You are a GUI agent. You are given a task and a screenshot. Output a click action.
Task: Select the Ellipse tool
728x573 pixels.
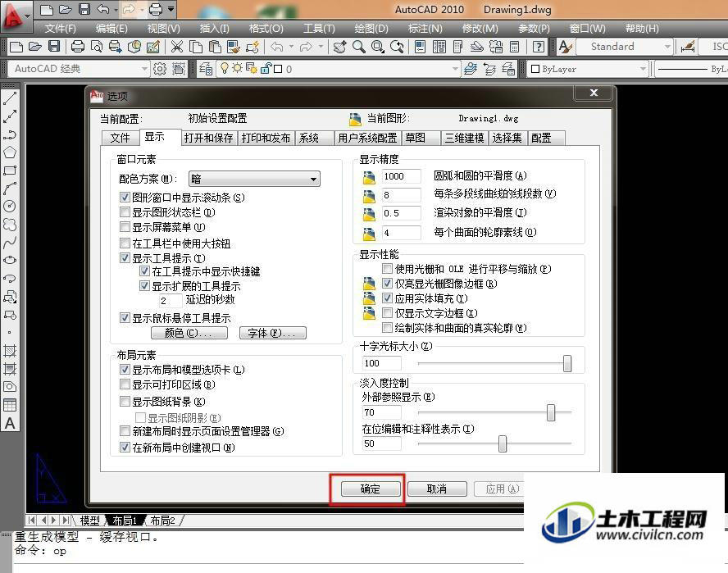point(10,260)
